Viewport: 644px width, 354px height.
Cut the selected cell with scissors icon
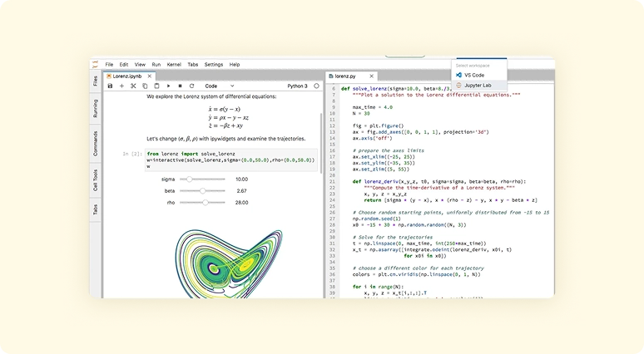tap(134, 86)
